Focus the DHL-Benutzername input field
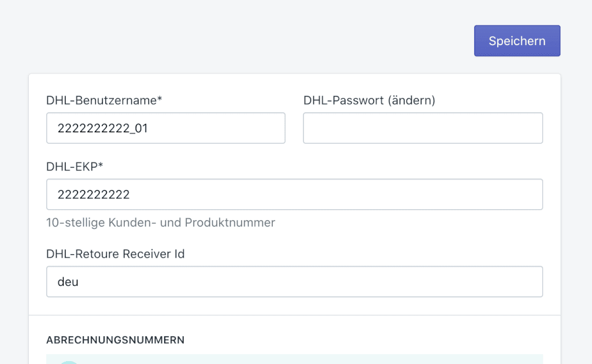 [165, 128]
